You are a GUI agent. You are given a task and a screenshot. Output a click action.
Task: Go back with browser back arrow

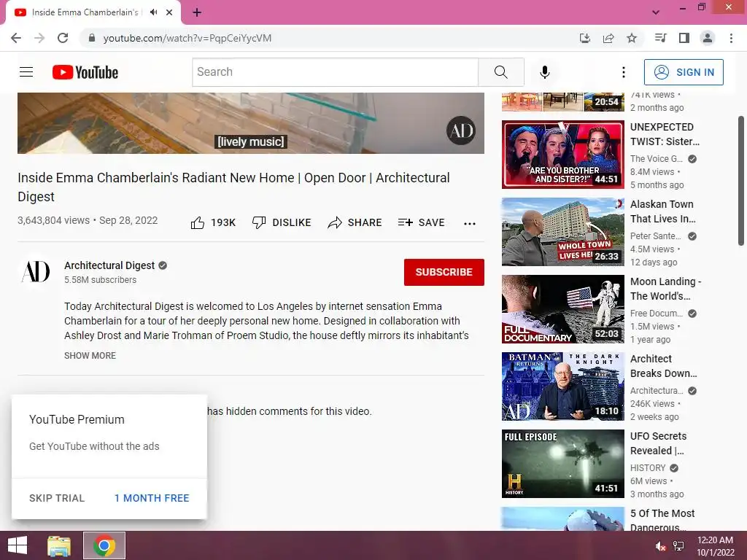click(16, 38)
